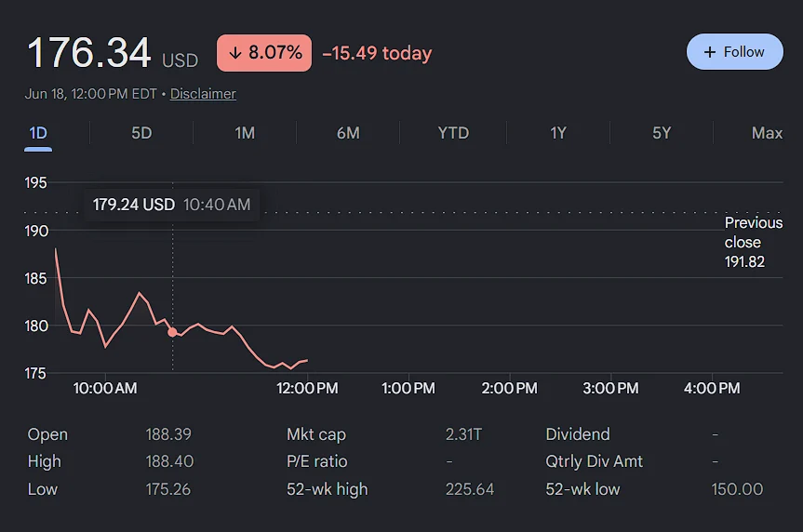The image size is (803, 532).
Task: Click the 12:00 PM axis label
Action: 307,388
